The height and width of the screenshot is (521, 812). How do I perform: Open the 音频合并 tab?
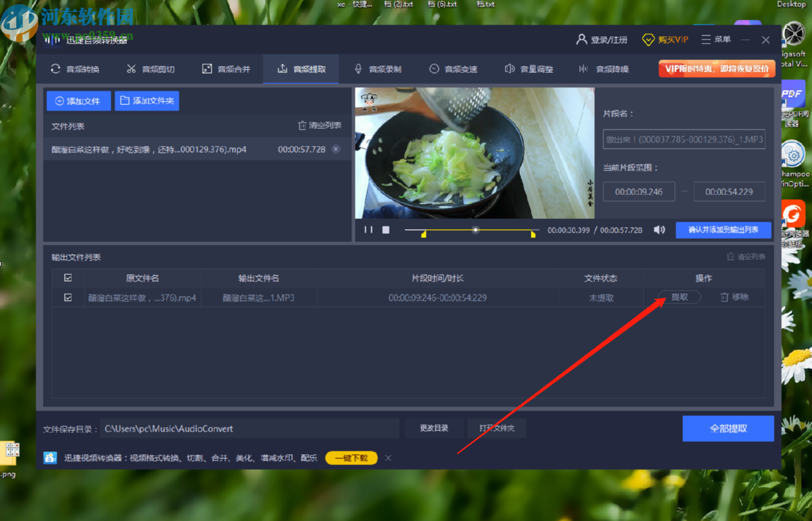pos(227,69)
